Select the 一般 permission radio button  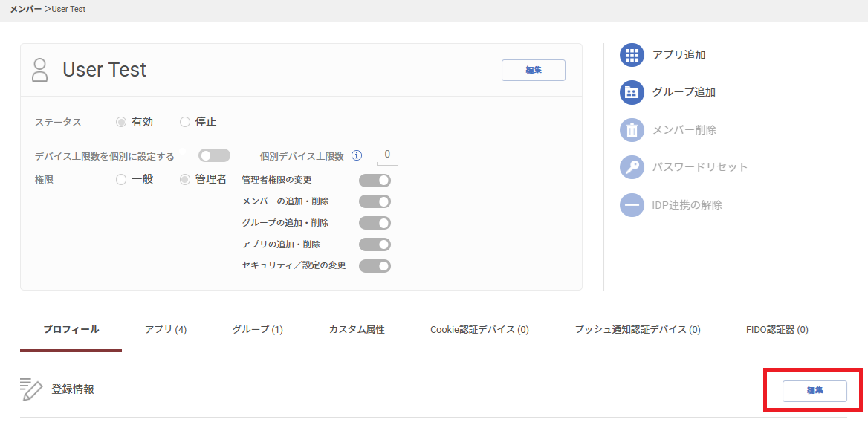[121, 179]
